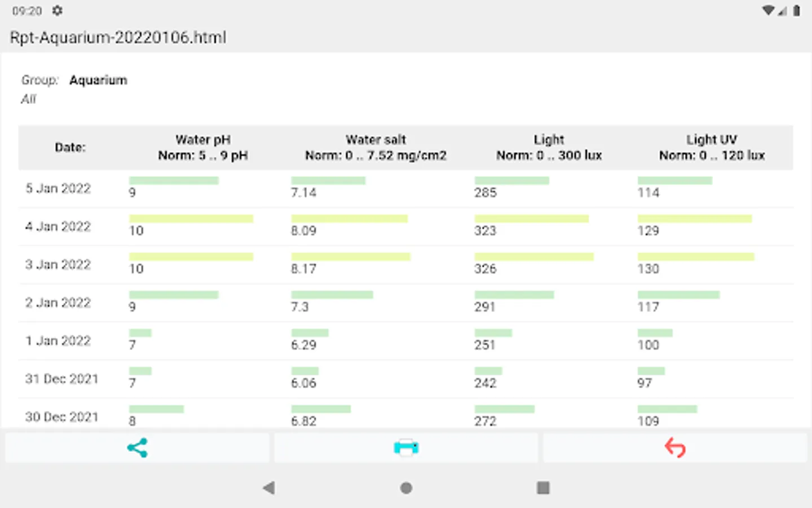Image resolution: width=812 pixels, height=508 pixels.
Task: Tap the Rpt-Aquarium-20220106.html title
Action: (118, 38)
